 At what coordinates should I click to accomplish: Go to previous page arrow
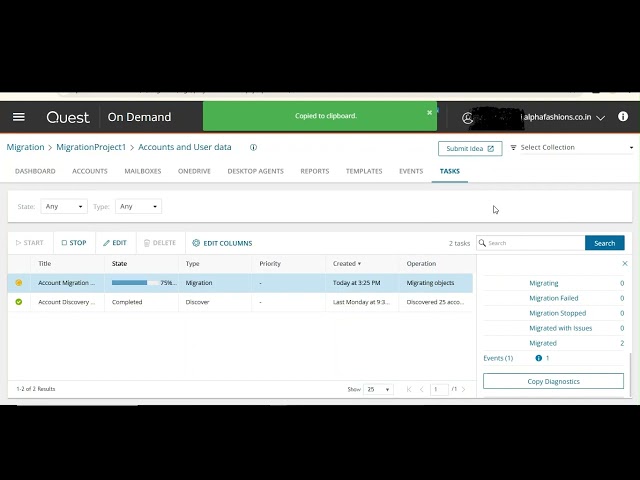click(422, 389)
